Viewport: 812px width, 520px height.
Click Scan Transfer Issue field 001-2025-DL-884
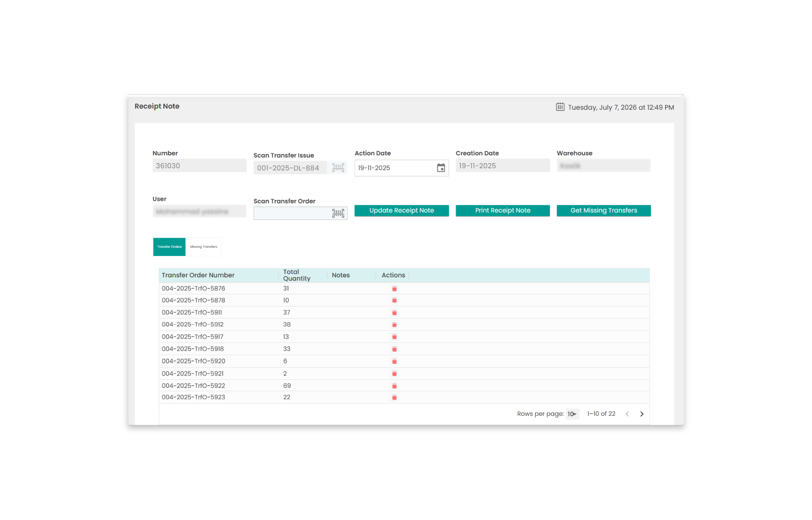coord(290,168)
